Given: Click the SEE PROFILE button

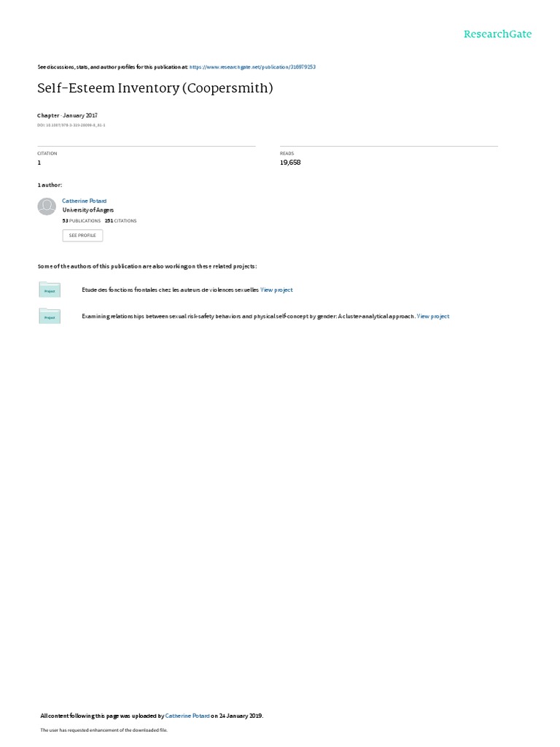Looking at the screenshot, I should tap(82, 236).
